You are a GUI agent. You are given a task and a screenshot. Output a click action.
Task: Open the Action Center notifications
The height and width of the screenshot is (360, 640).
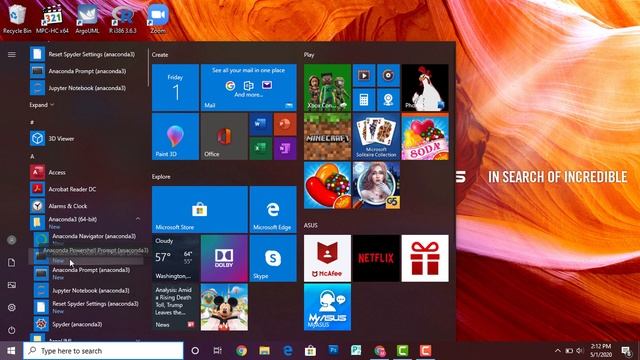point(626,351)
